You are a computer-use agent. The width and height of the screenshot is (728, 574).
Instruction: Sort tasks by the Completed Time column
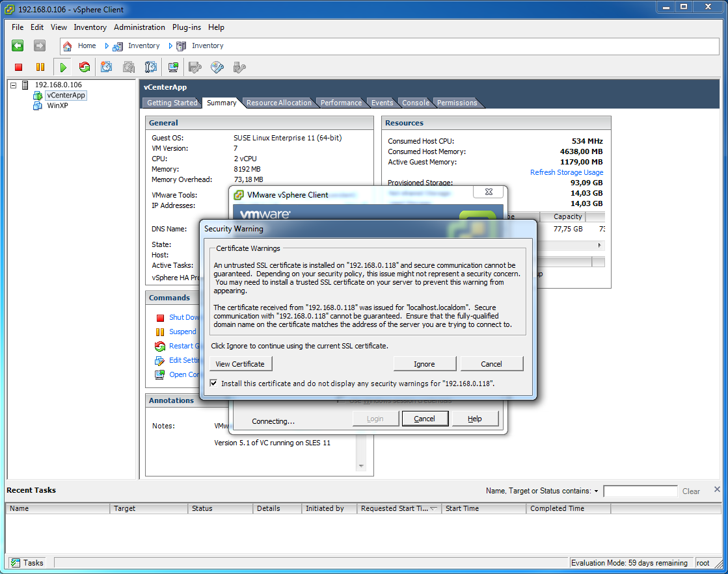[569, 508]
